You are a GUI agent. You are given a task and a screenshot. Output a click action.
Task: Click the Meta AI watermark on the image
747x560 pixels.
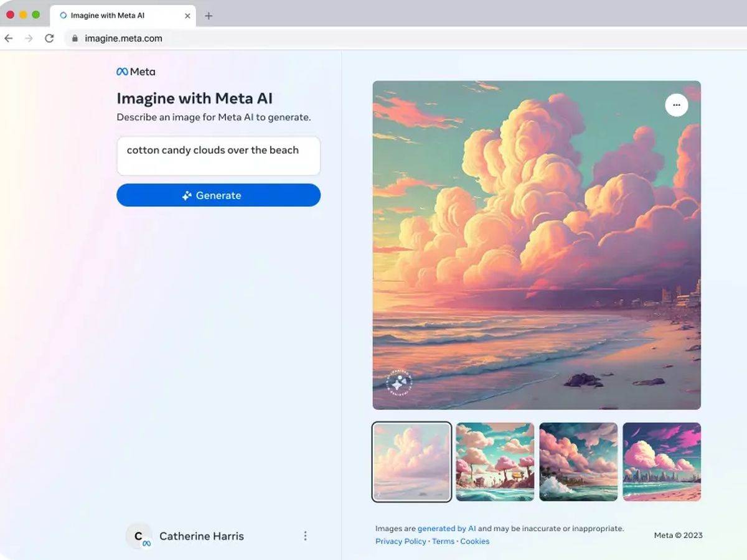coord(398,384)
